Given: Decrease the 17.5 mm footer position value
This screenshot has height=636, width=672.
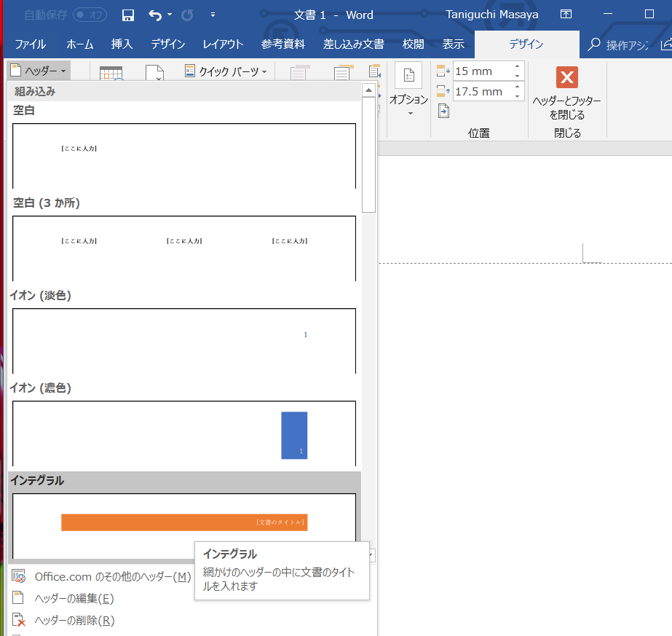Looking at the screenshot, I should [517, 96].
